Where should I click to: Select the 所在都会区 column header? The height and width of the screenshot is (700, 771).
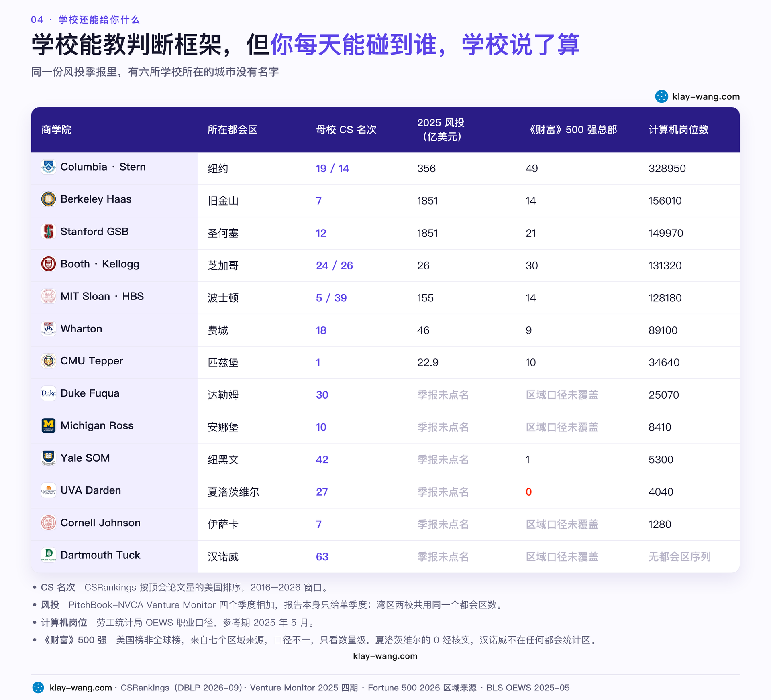click(232, 130)
